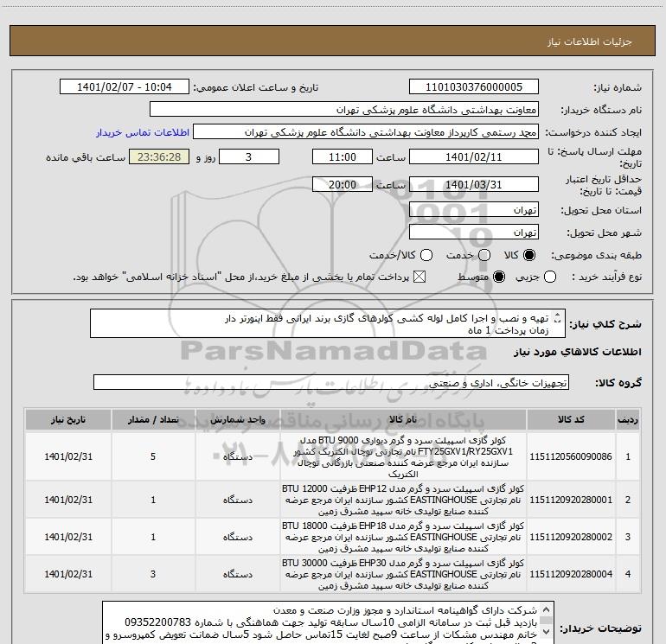Viewport: 666px width, 644px height.
Task: Click quantity 5 in row 1
Action: pos(153,456)
